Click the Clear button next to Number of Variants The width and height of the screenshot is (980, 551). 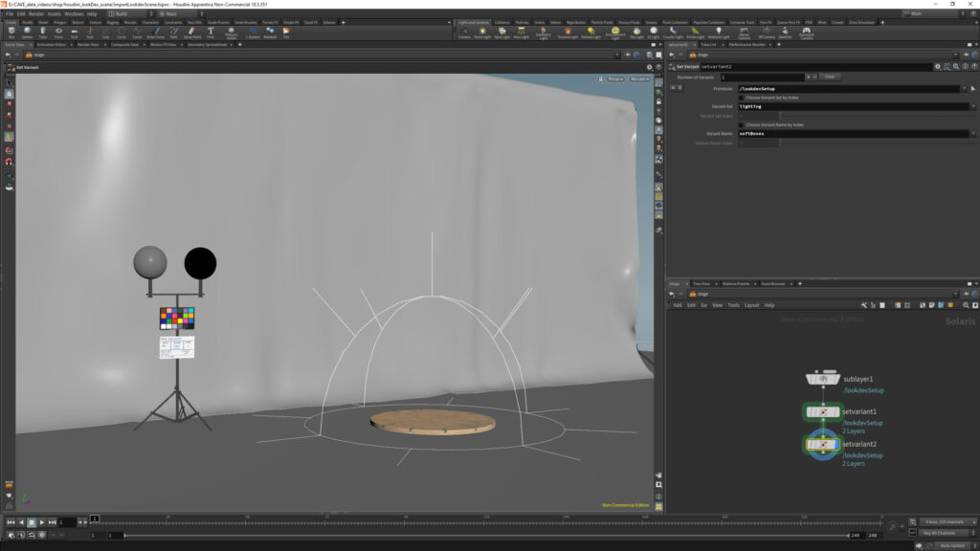[x=831, y=77]
